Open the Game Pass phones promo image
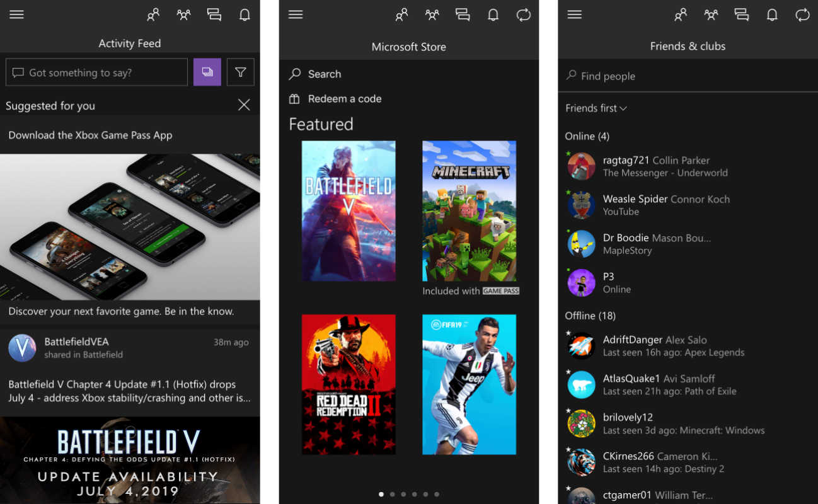The width and height of the screenshot is (818, 504). (130, 227)
